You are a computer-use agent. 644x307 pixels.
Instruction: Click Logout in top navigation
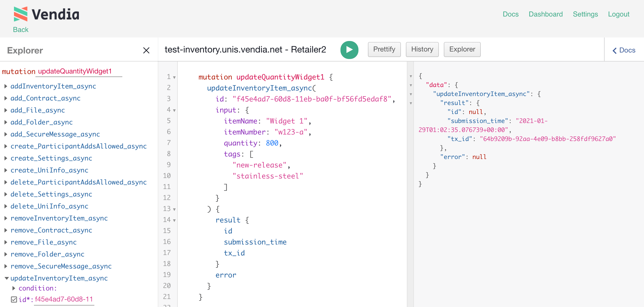[x=619, y=14]
